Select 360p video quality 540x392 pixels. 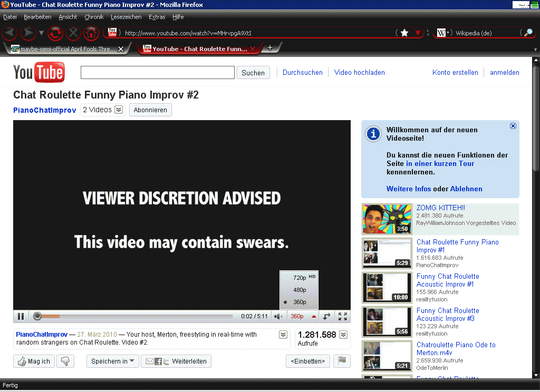pyautogui.click(x=299, y=302)
